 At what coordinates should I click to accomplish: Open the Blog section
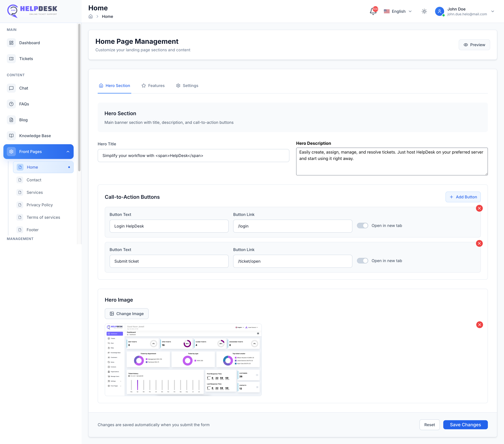pos(23,120)
